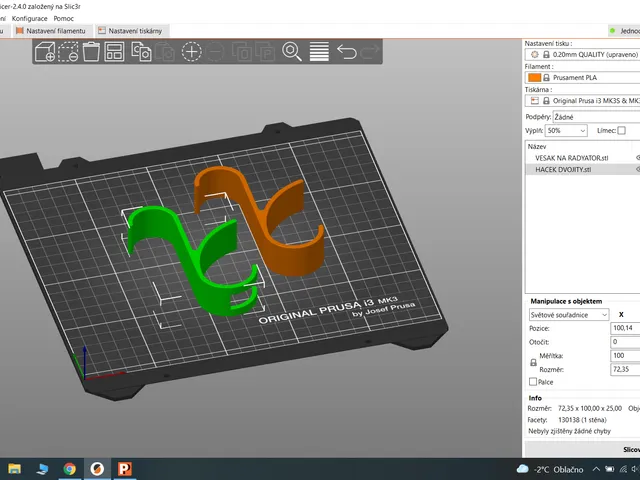
Task: Select VESAK NA RADYATOR.stl in the list
Action: pyautogui.click(x=571, y=158)
